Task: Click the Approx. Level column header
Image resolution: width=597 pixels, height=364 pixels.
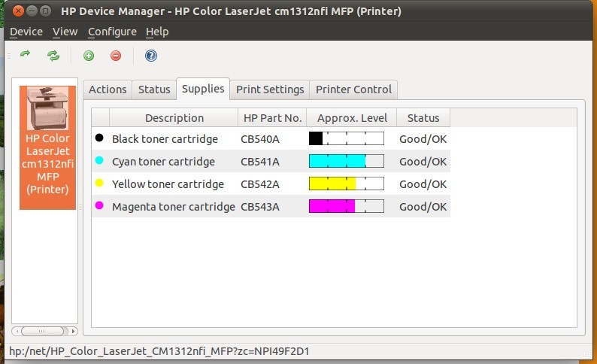Action: coord(352,117)
